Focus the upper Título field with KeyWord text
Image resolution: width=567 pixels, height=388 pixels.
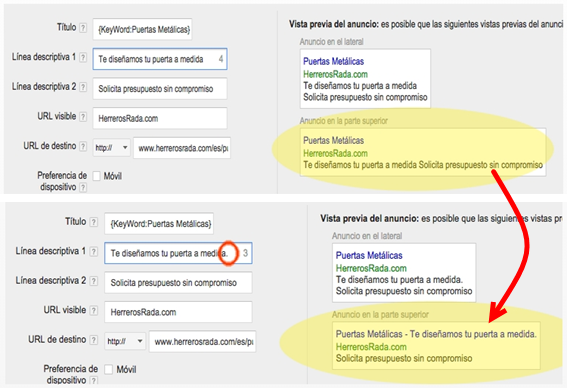point(142,29)
